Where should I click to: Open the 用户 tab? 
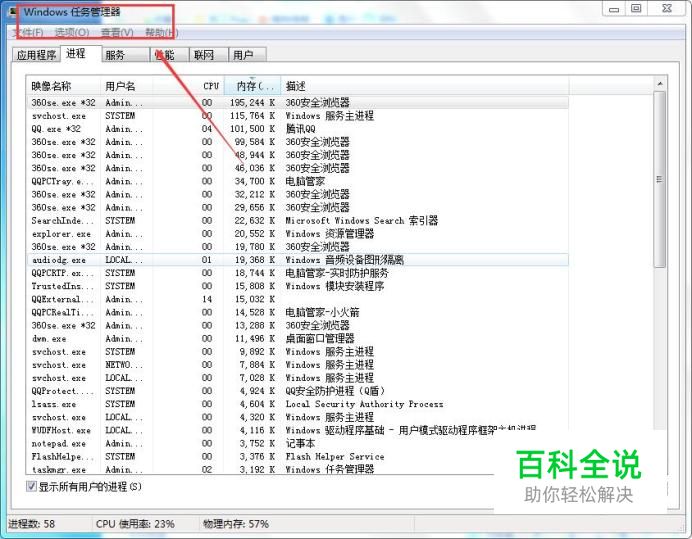coord(247,55)
